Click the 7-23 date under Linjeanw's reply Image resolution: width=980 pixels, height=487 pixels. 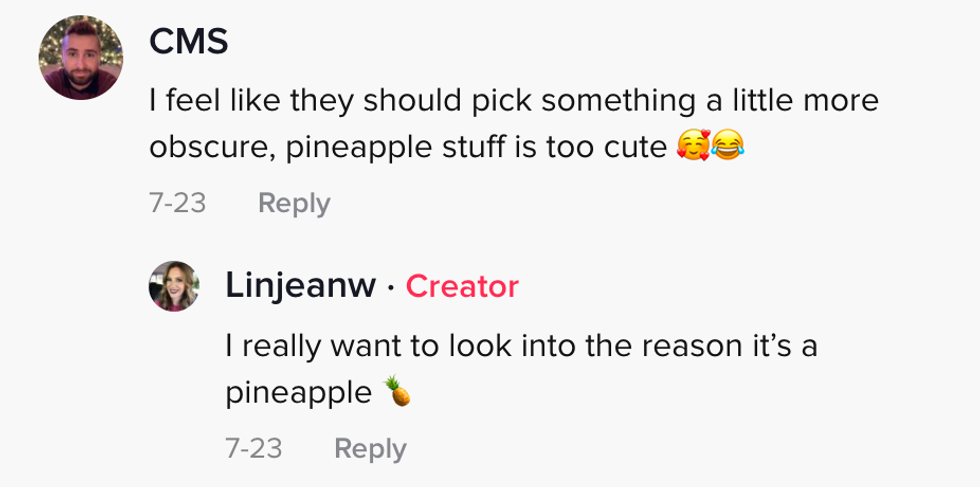point(254,448)
